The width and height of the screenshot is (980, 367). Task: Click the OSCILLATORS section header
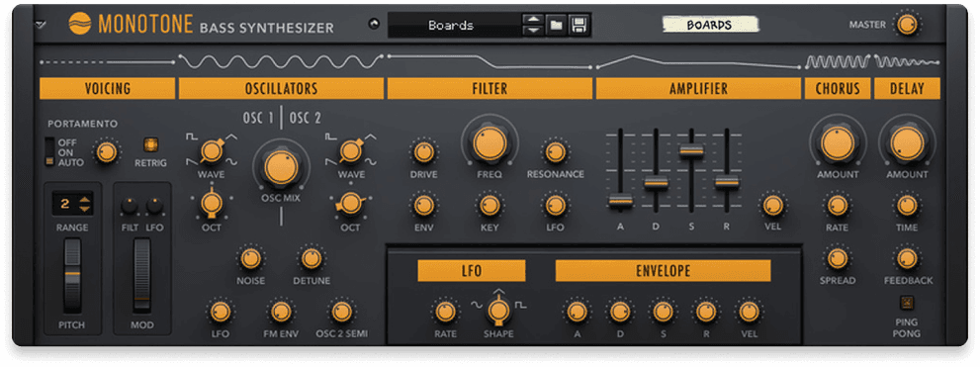[x=281, y=88]
